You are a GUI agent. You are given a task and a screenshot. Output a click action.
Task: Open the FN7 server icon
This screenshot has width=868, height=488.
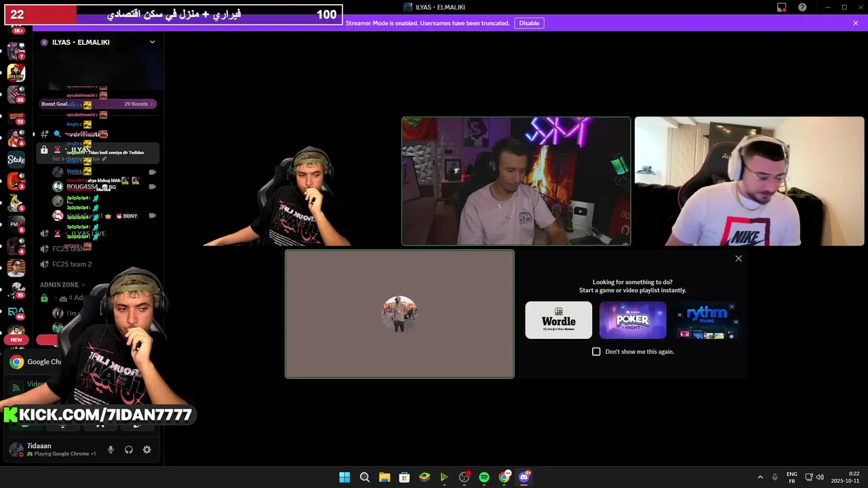[x=16, y=224]
